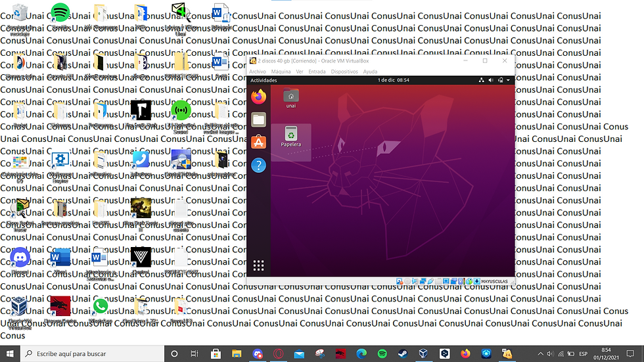Image resolution: width=644 pixels, height=362 pixels.
Task: Select the Discord desktop shortcut
Action: (x=20, y=261)
